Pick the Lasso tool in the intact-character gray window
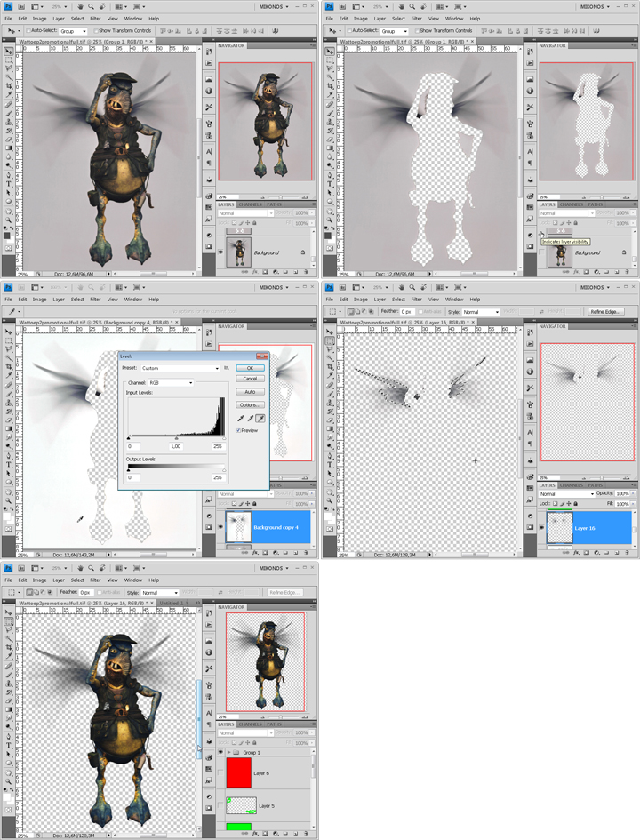 click(9, 68)
